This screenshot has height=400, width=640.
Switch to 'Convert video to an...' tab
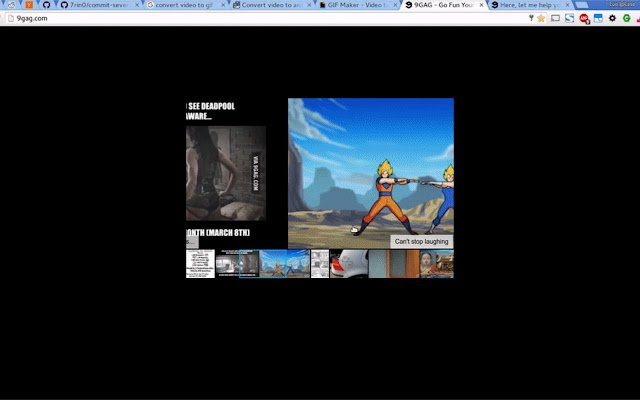pos(272,5)
